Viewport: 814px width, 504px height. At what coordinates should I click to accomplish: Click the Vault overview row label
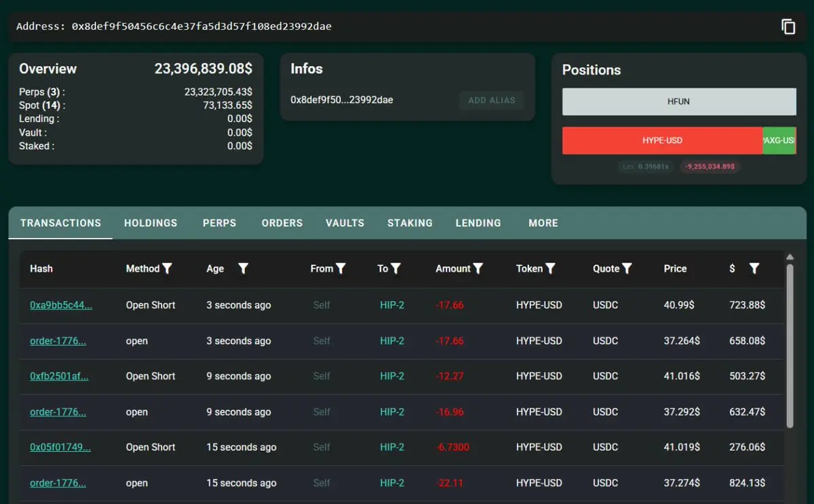(x=33, y=132)
